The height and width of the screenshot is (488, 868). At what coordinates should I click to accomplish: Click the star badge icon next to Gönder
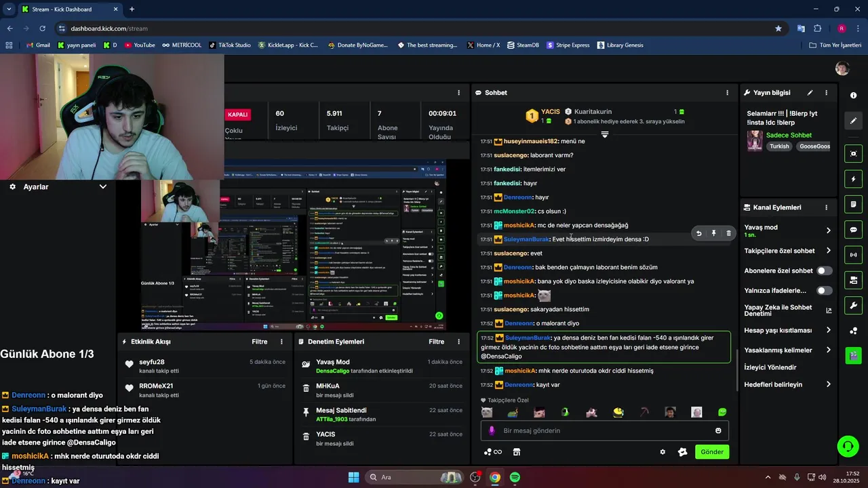coord(683,452)
